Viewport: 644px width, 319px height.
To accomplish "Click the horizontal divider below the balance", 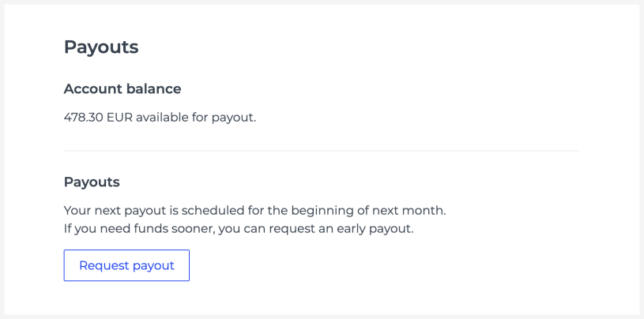I will (x=321, y=151).
